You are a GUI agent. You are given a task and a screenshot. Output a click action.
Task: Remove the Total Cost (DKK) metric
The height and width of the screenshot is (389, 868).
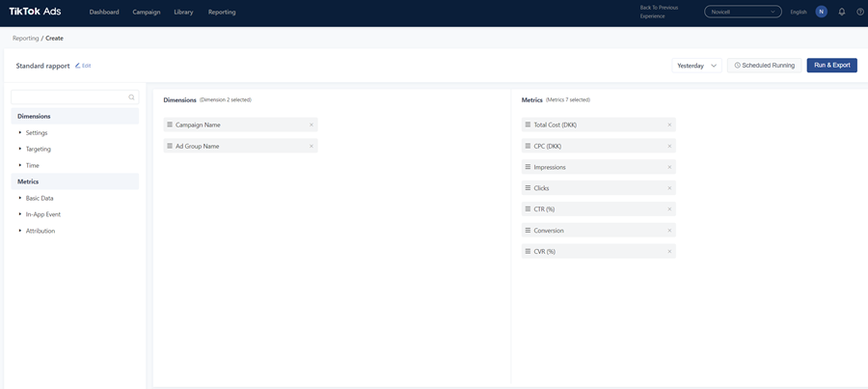[669, 125]
